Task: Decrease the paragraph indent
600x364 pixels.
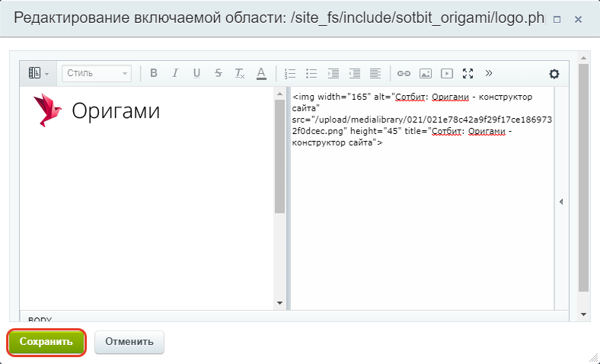Action: pos(354,73)
